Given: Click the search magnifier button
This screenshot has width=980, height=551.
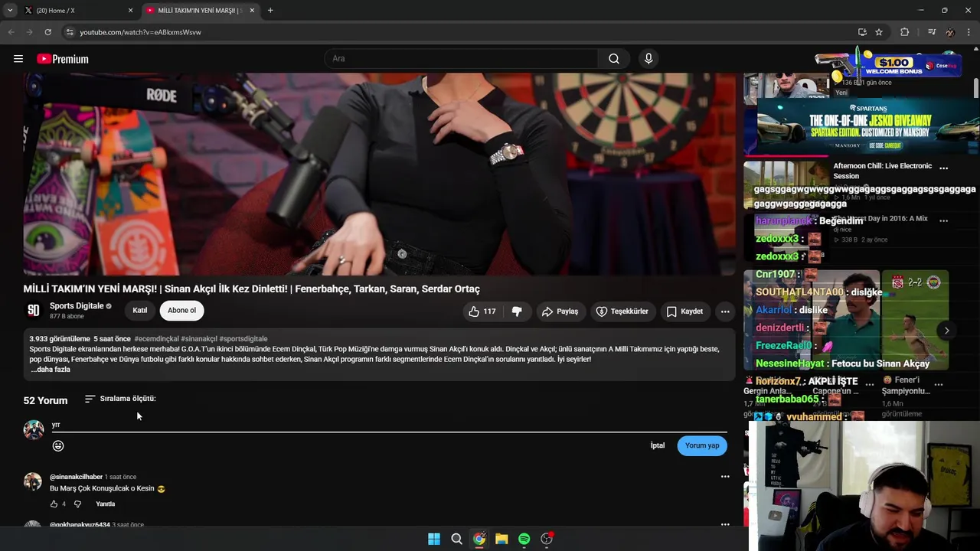Looking at the screenshot, I should coord(614,59).
